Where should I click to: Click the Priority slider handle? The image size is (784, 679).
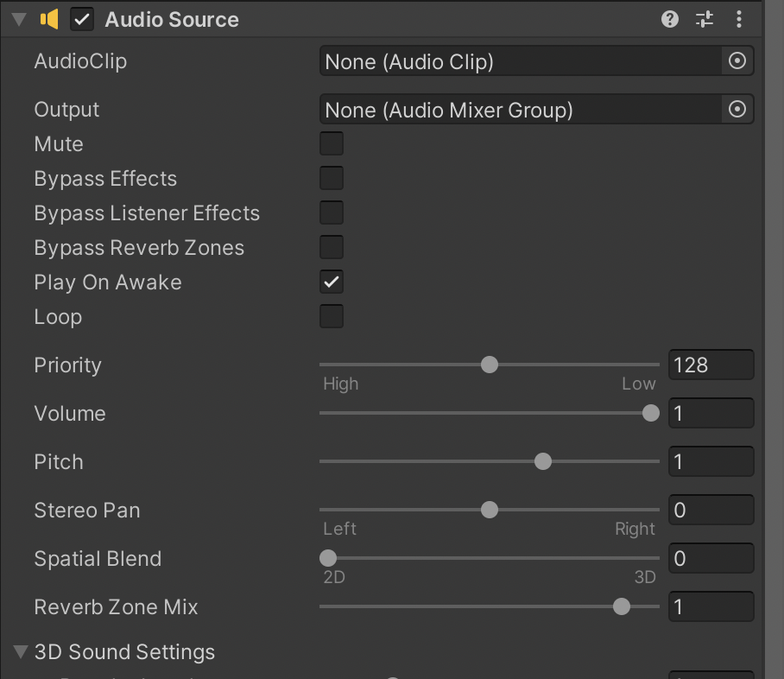[490, 365]
